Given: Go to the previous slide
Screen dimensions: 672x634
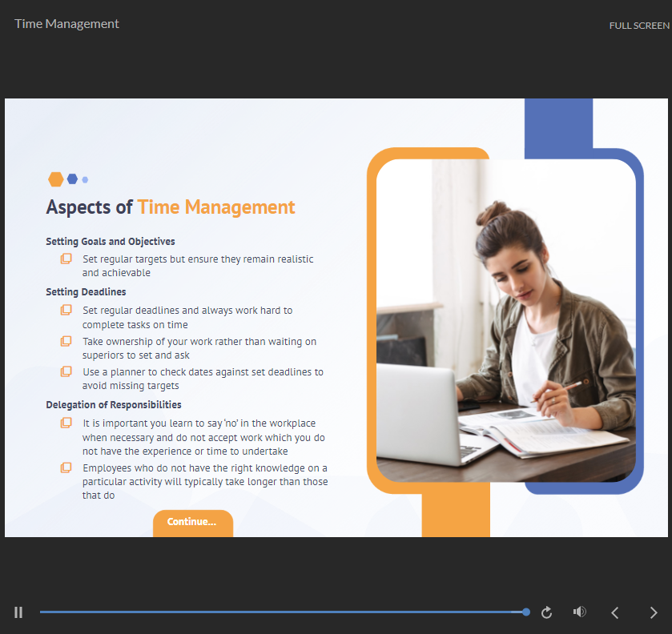Looking at the screenshot, I should (x=615, y=612).
